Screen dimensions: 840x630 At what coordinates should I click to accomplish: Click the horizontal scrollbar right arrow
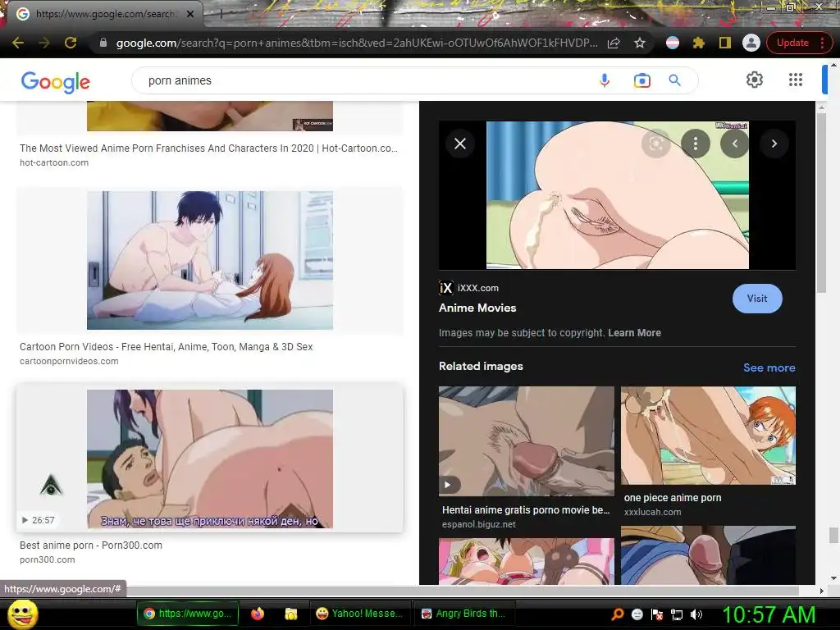(822, 591)
